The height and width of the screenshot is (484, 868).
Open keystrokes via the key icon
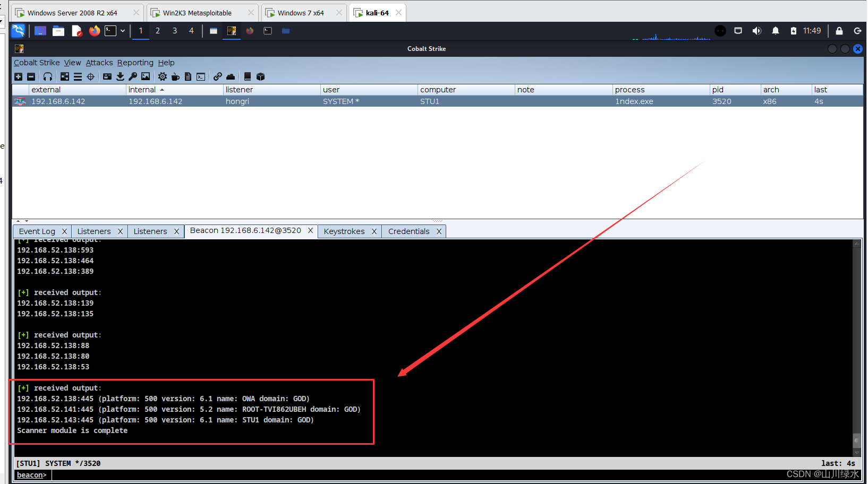click(133, 77)
